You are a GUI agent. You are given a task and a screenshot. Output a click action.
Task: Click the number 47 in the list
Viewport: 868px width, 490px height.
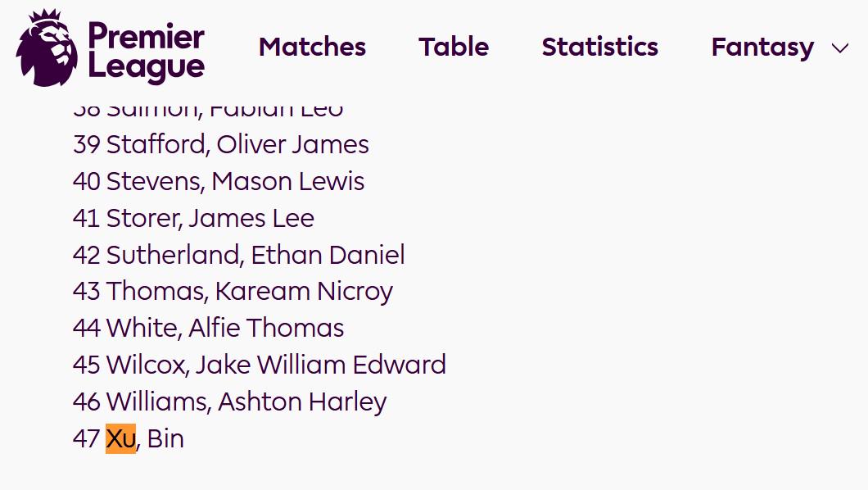click(x=86, y=438)
